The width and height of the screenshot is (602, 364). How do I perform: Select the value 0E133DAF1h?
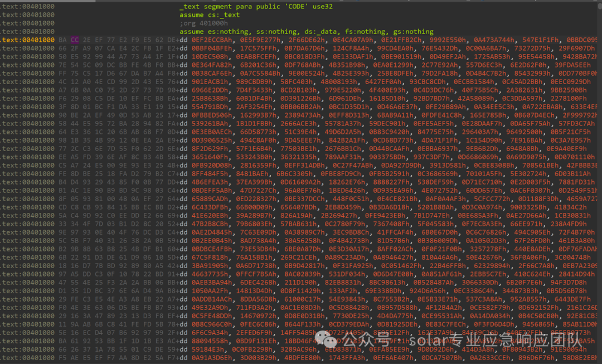(353, 57)
